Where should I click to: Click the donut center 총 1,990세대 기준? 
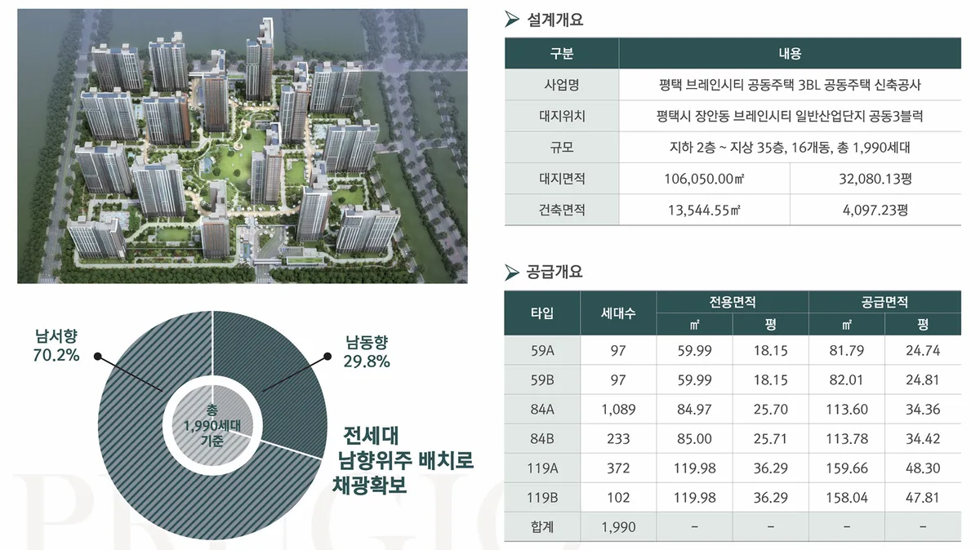[x=212, y=425]
